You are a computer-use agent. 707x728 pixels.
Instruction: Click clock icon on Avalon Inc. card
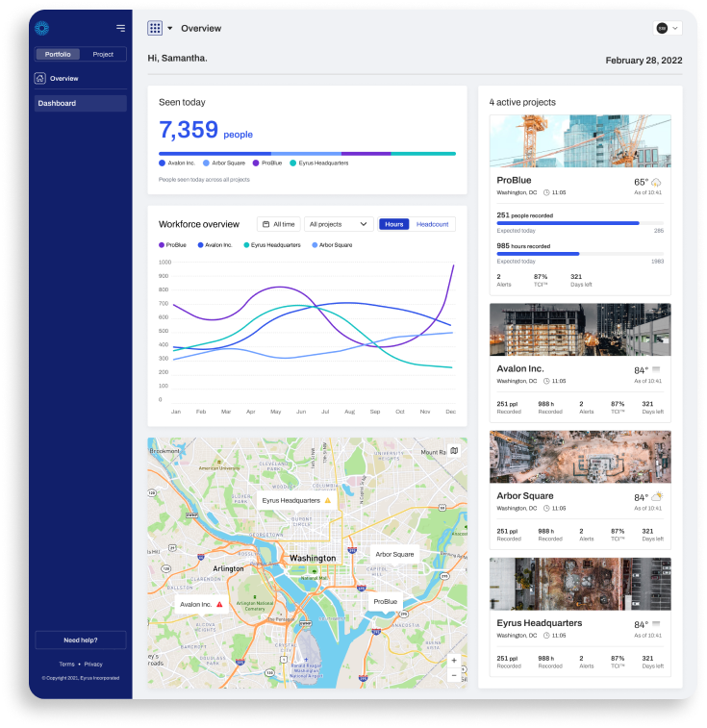pos(546,381)
